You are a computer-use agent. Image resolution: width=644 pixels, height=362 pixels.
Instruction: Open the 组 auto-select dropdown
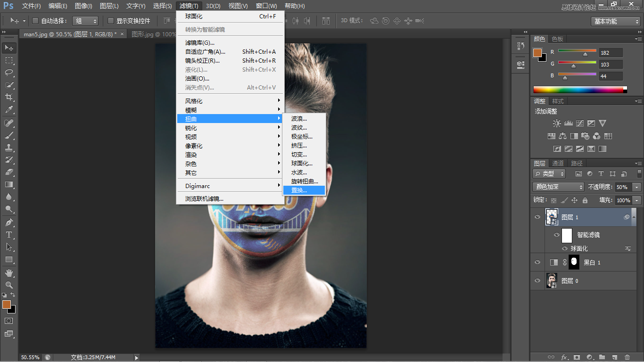85,21
